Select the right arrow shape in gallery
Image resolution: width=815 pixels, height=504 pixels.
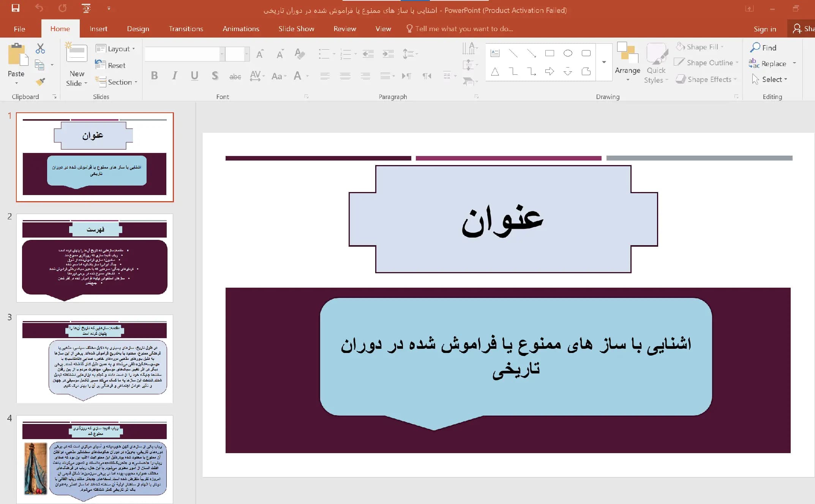point(550,71)
